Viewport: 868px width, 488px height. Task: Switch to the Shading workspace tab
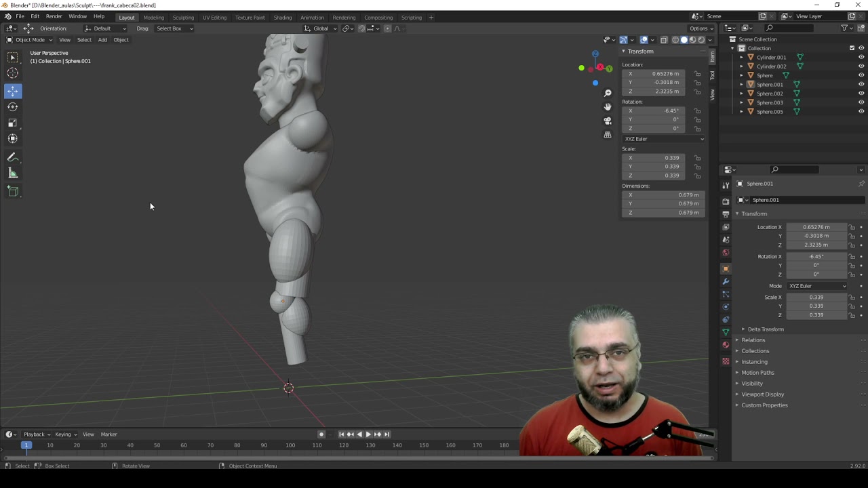283,18
